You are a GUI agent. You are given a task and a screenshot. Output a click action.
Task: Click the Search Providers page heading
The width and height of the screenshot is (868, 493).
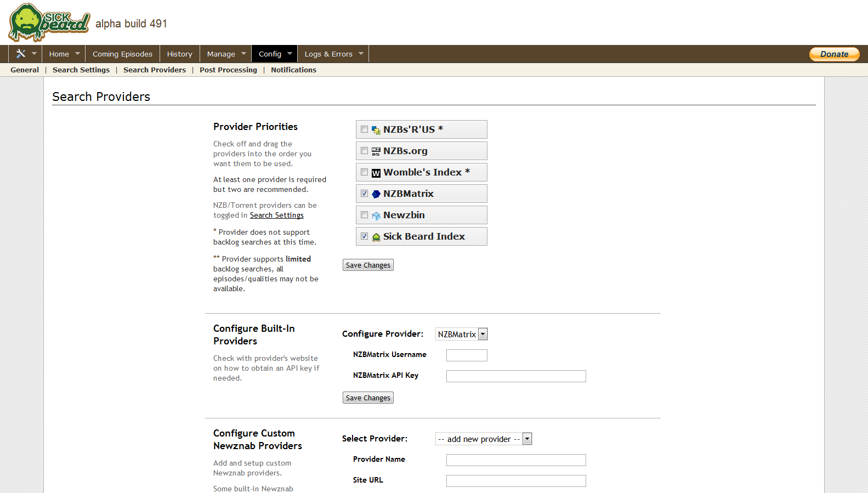(x=101, y=97)
